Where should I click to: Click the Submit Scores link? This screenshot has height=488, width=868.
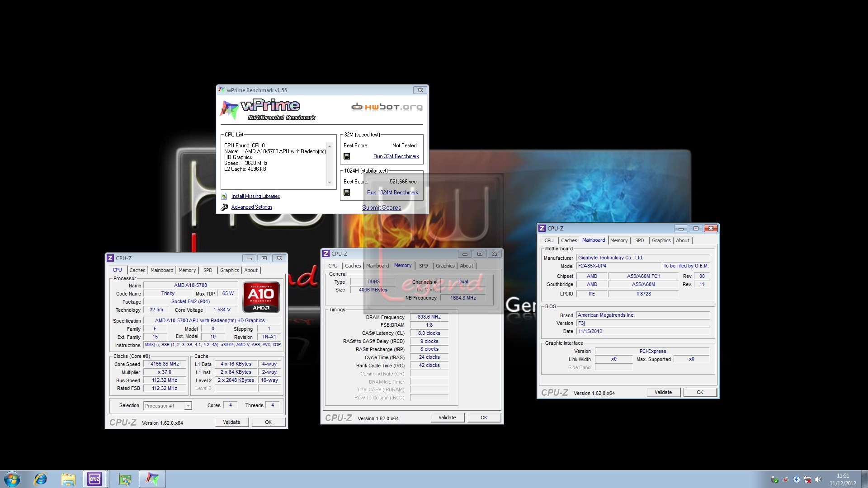pyautogui.click(x=382, y=207)
